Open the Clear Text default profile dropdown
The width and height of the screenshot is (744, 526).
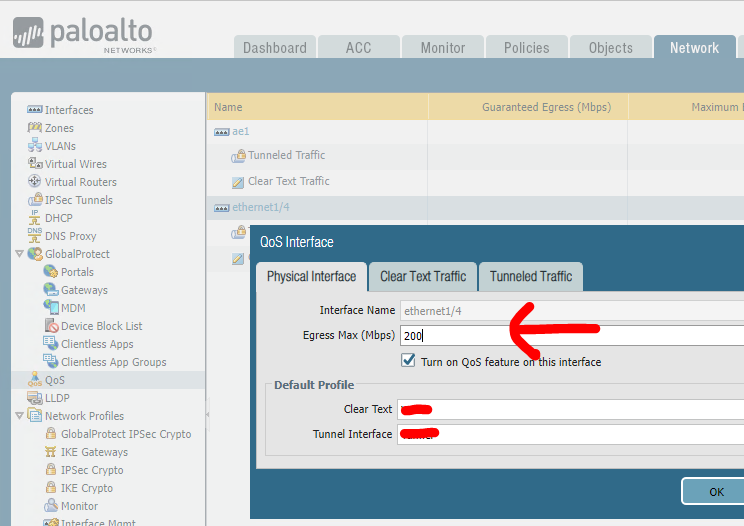point(570,409)
